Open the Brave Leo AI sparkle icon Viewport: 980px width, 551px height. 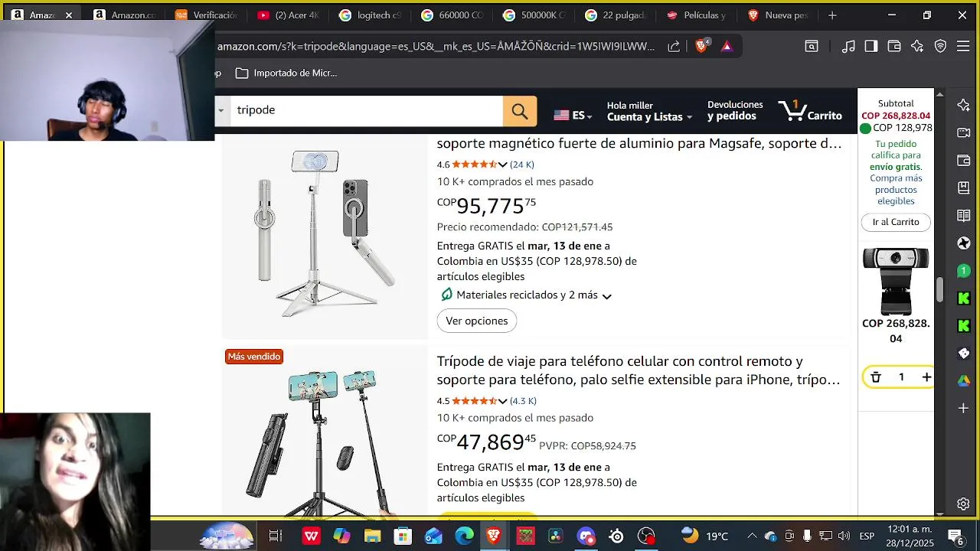[917, 46]
